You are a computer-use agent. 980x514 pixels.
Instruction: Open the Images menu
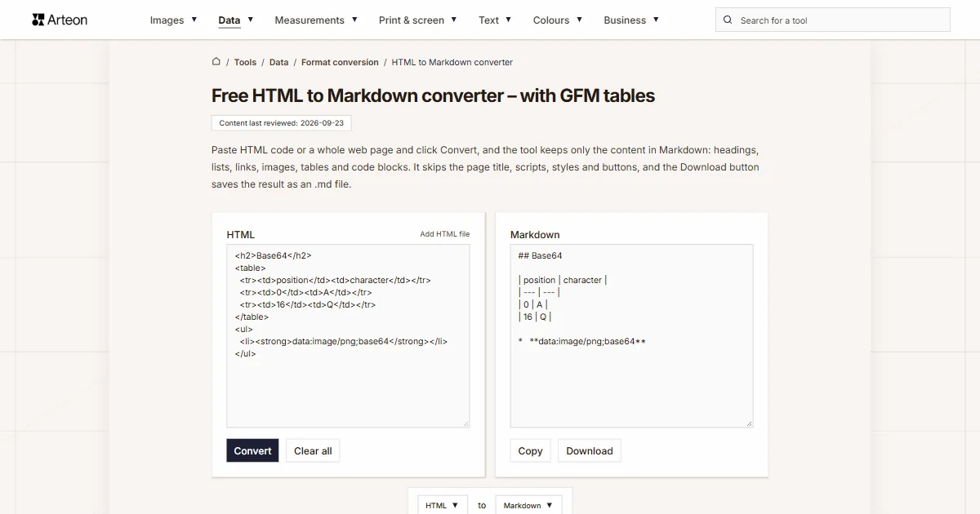(167, 20)
